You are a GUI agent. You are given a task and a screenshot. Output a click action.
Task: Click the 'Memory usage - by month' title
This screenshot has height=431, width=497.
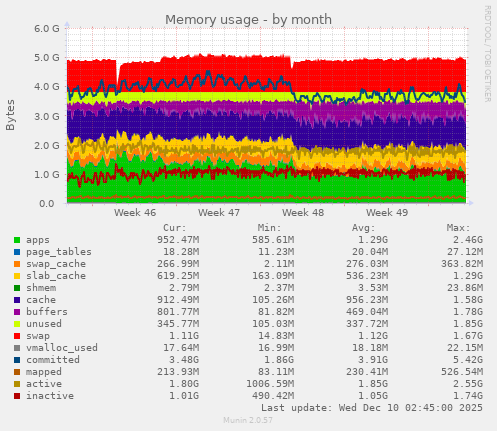[x=248, y=20]
